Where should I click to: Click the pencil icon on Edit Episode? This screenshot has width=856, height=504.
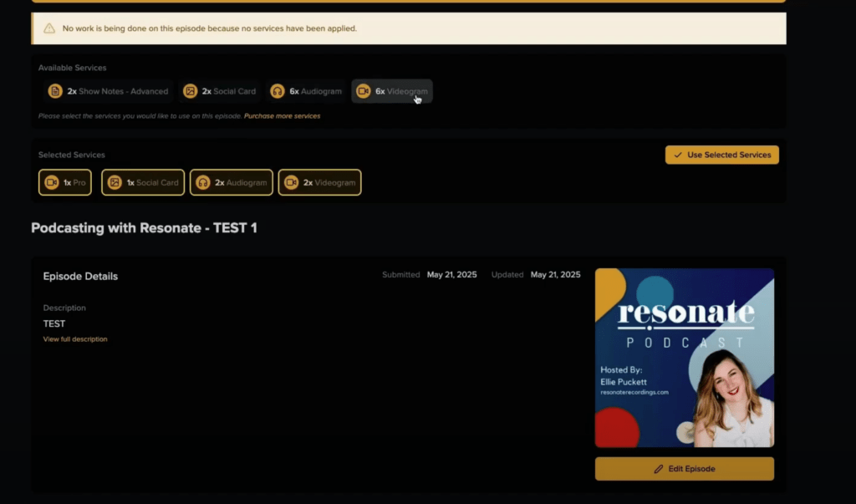pos(659,469)
